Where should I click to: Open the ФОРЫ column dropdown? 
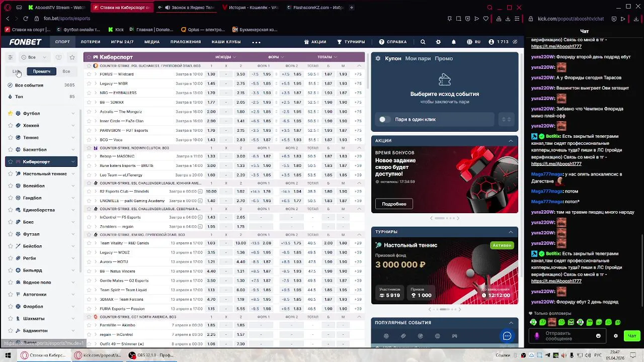pos(276,57)
